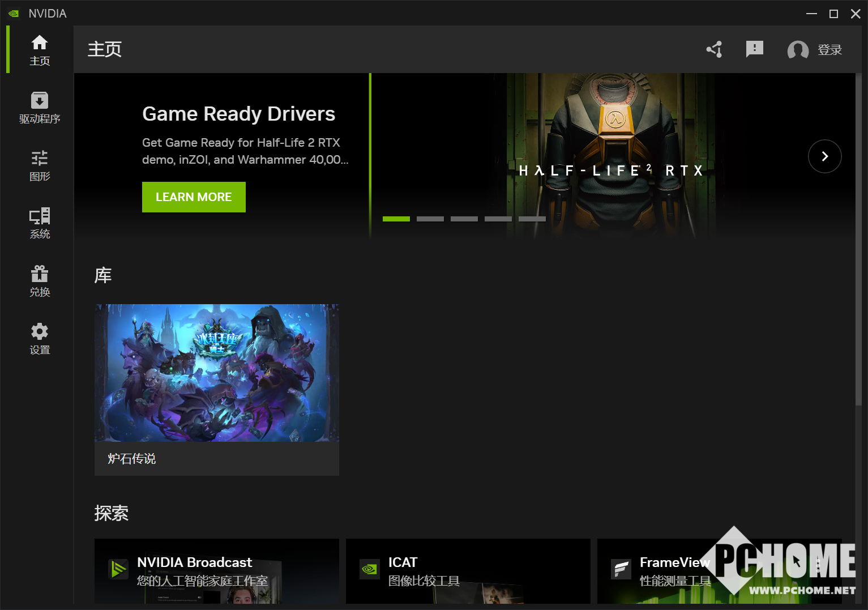This screenshot has width=868, height=610.
Task: Select the third carousel indicator
Action: 464,219
